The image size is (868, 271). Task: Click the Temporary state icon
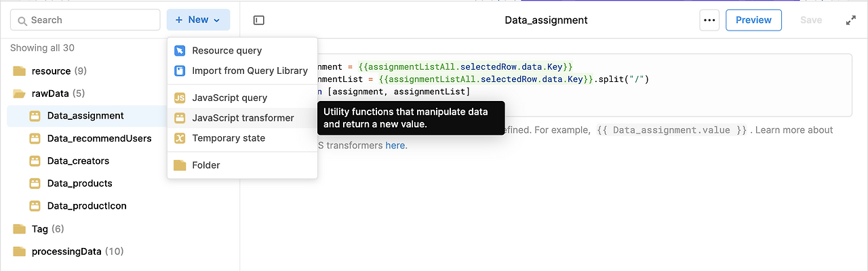point(180,138)
